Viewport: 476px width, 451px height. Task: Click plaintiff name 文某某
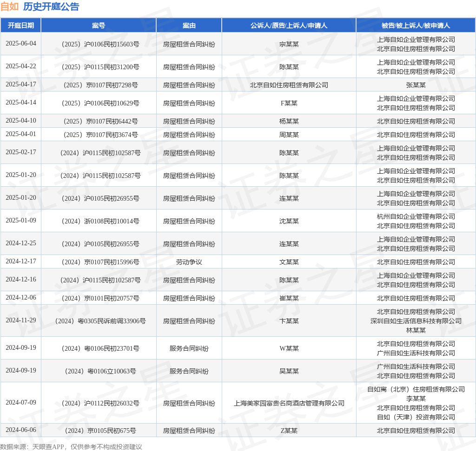pos(289,262)
